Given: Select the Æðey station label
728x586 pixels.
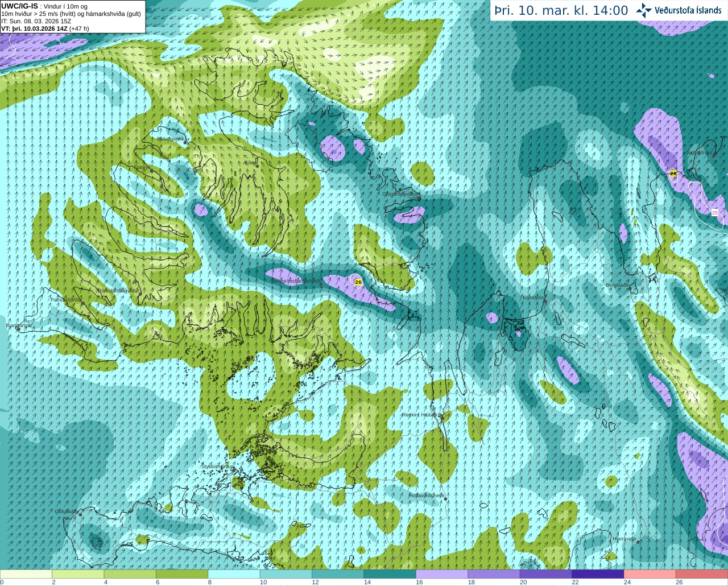Looking at the screenshot, I should [x=250, y=163].
